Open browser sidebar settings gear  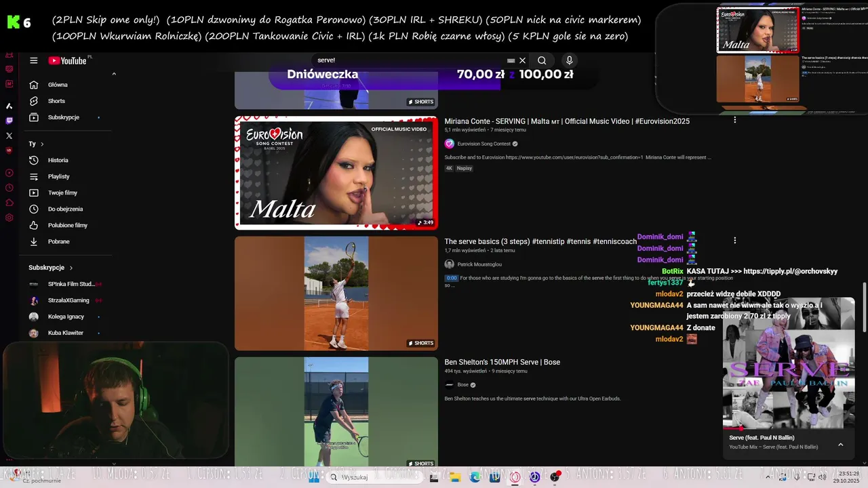pos(9,218)
